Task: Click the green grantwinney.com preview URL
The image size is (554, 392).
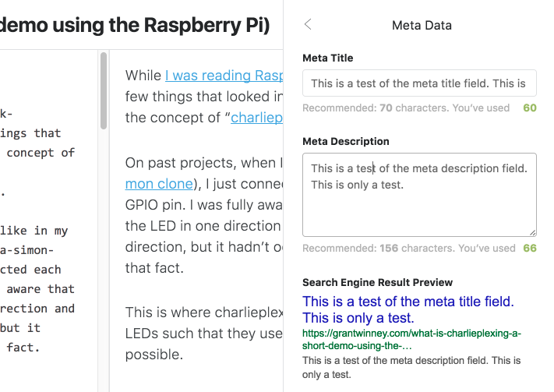Action: [411, 338]
